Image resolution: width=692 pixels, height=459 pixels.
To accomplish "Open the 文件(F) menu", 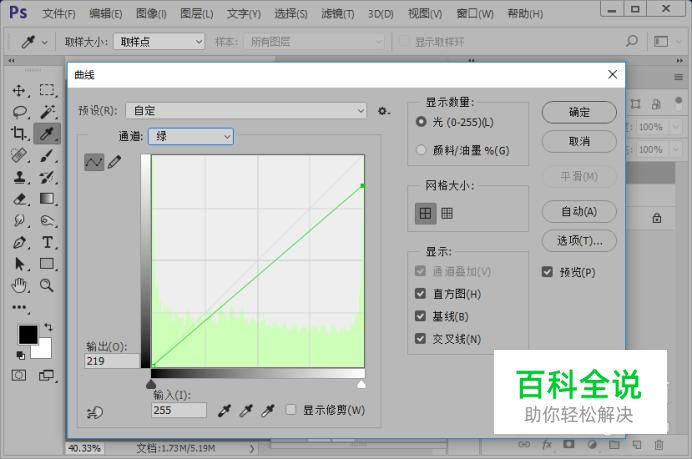I will 59,14.
